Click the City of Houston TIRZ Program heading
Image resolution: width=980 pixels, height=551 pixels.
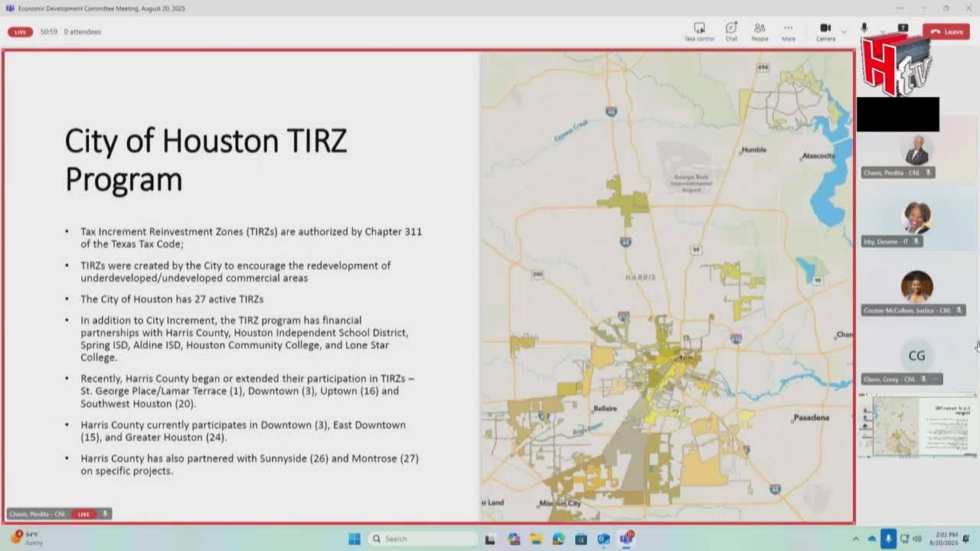[206, 160]
